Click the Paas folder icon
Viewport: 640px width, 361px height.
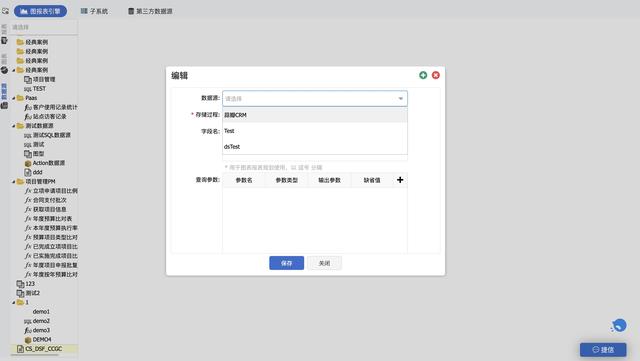[x=20, y=98]
